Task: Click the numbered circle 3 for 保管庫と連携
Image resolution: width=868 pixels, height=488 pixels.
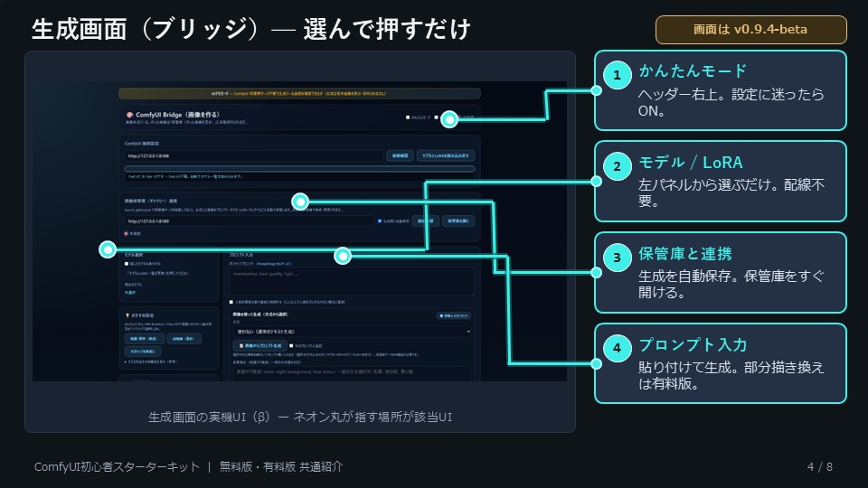Action: [617, 258]
